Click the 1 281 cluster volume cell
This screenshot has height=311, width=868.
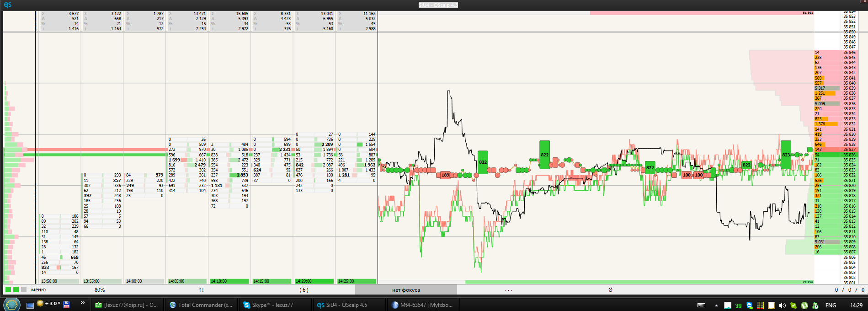click(344, 175)
